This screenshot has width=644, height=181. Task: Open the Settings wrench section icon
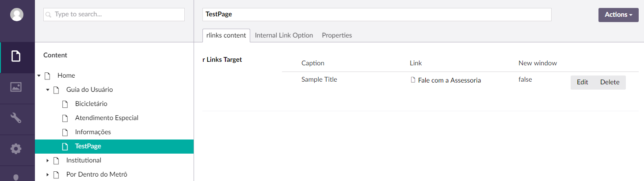(16, 118)
